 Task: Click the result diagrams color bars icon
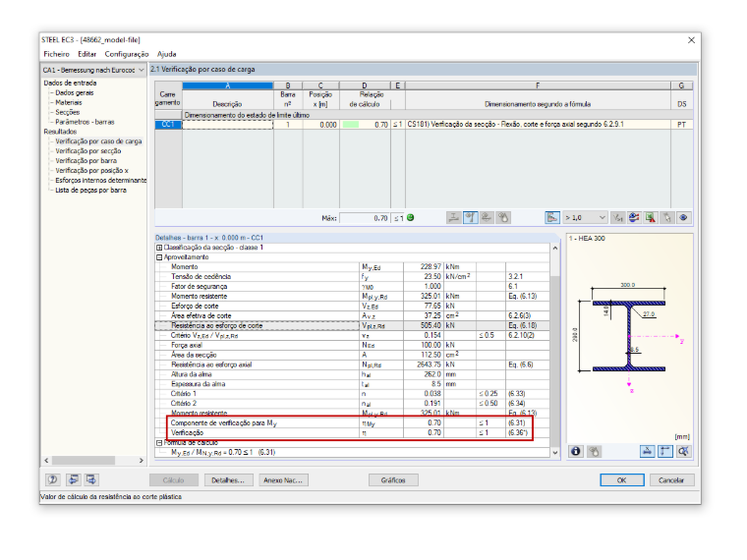point(634,218)
